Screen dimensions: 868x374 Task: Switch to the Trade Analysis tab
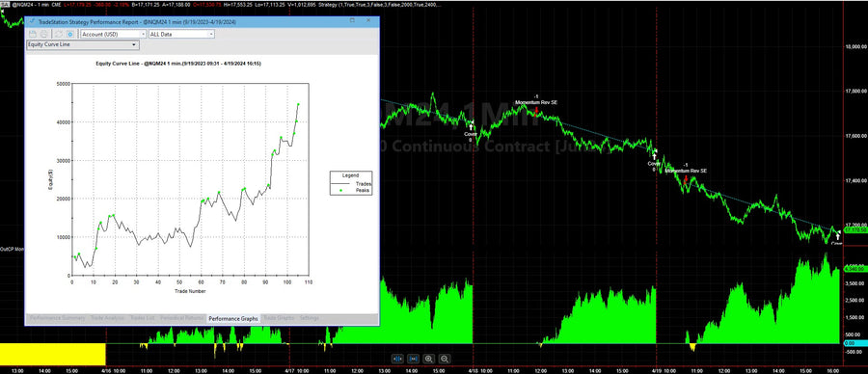tap(107, 319)
